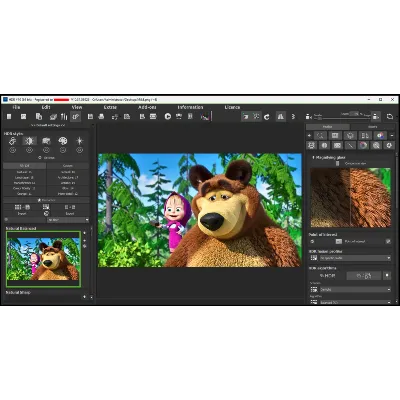Select the Architecture preset category

pos(68,177)
